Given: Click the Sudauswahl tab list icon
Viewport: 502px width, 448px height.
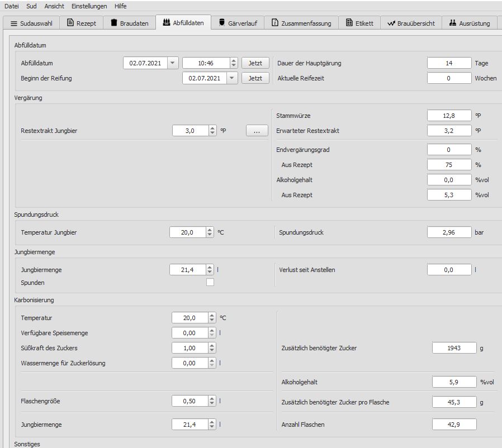Looking at the screenshot, I should pos(14,23).
